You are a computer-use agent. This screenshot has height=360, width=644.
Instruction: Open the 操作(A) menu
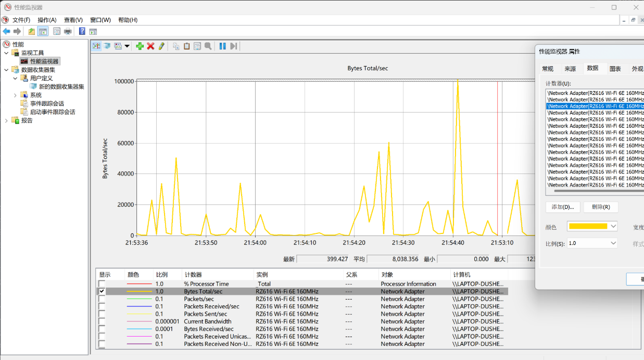point(47,20)
